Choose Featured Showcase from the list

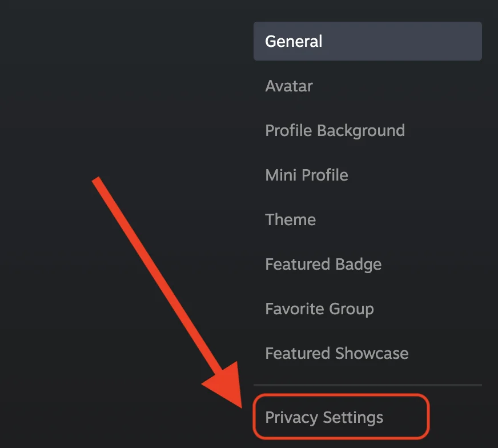(x=336, y=353)
